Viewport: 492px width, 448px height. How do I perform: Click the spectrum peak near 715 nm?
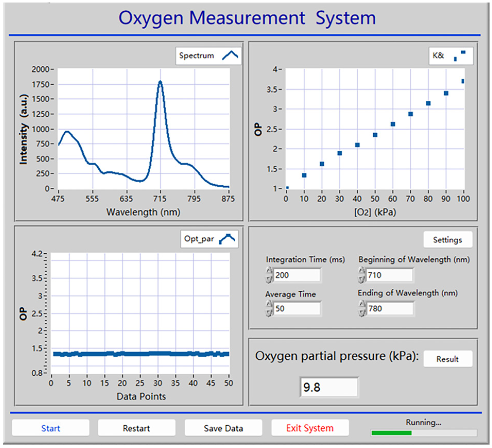[160, 82]
